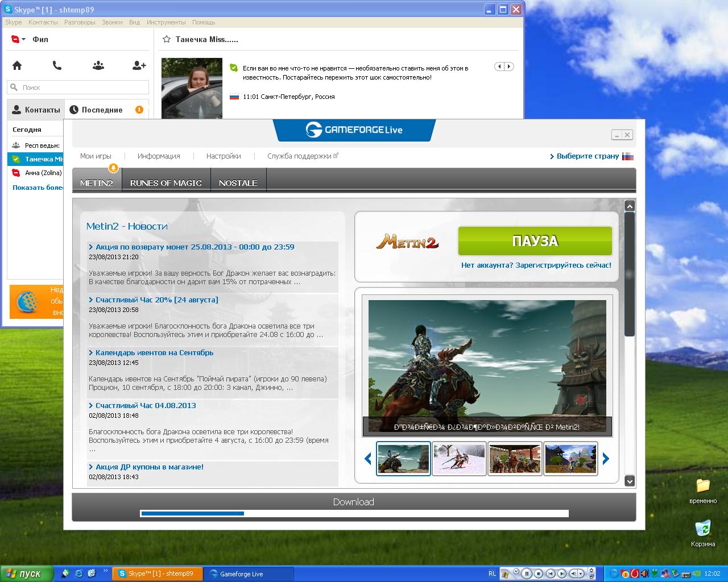Switch to the Контакты tab in Skype

[x=36, y=110]
